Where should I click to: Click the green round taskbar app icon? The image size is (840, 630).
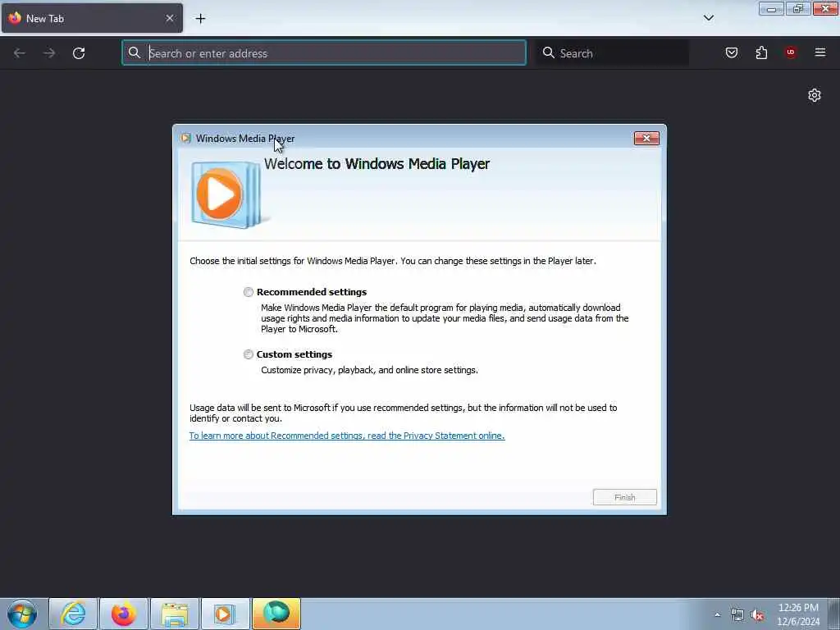click(x=276, y=614)
